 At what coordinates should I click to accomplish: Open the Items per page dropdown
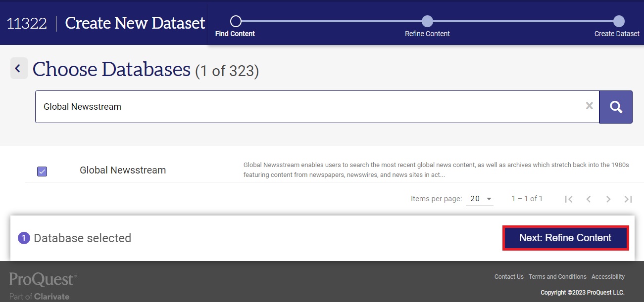pos(480,199)
